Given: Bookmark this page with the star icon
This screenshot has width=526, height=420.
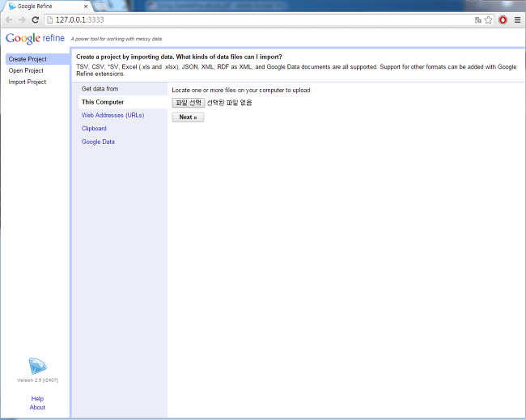Looking at the screenshot, I should (x=489, y=20).
